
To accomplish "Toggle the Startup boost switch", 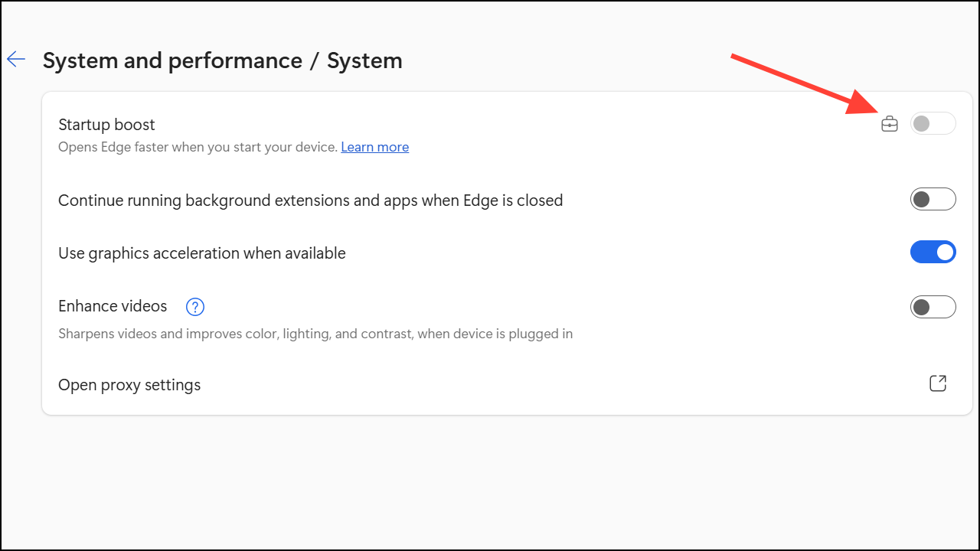I will click(933, 123).
